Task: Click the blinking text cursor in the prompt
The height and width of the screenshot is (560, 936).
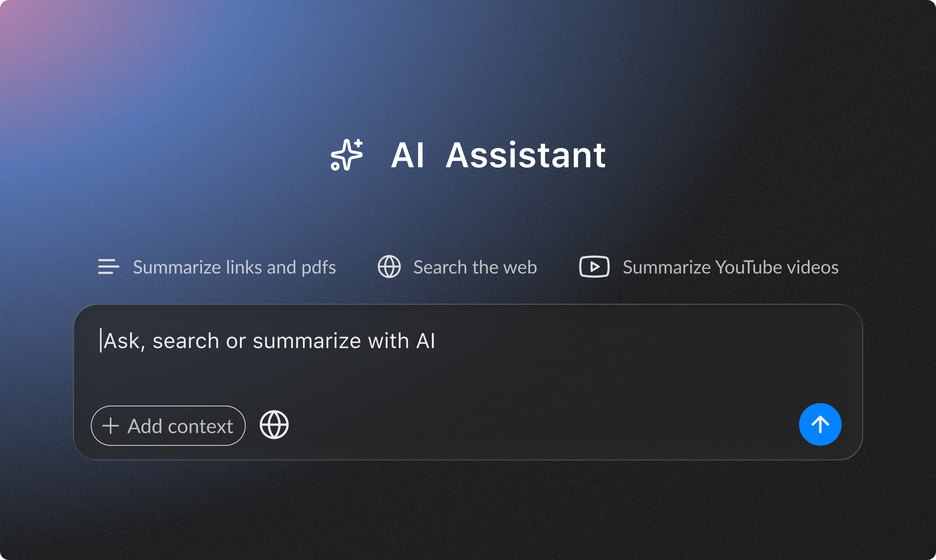Action: click(101, 340)
